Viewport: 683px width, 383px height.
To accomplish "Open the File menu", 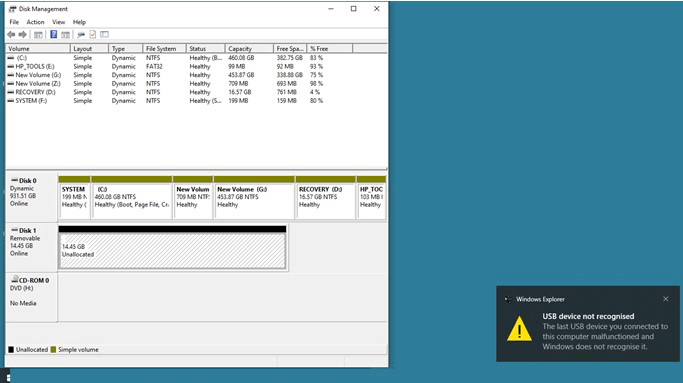I will (14, 22).
